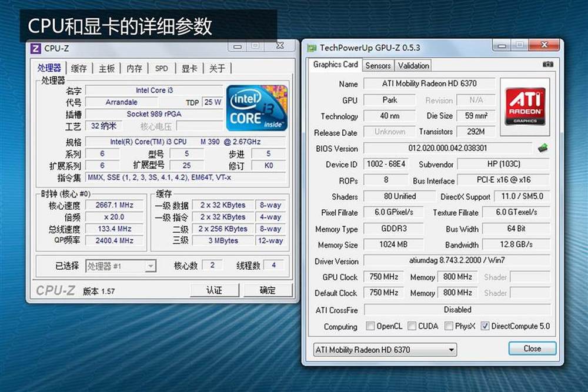Image resolution: width=588 pixels, height=392 pixels.
Task: Click the CPU name value Intel Core i3
Action: pyautogui.click(x=154, y=91)
